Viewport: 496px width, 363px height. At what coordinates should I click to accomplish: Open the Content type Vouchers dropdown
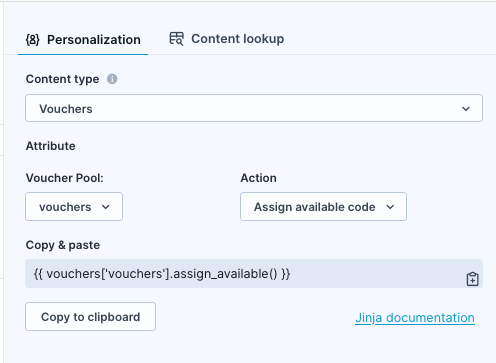click(x=254, y=108)
